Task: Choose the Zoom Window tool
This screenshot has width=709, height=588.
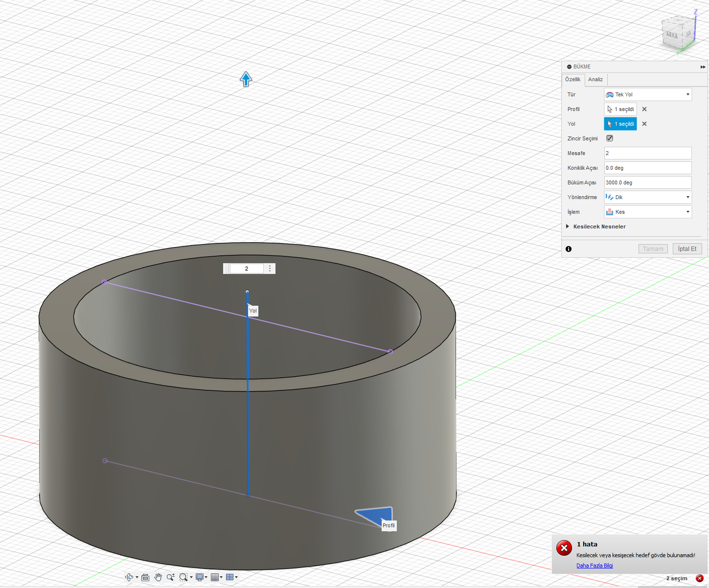Action: 183,577
